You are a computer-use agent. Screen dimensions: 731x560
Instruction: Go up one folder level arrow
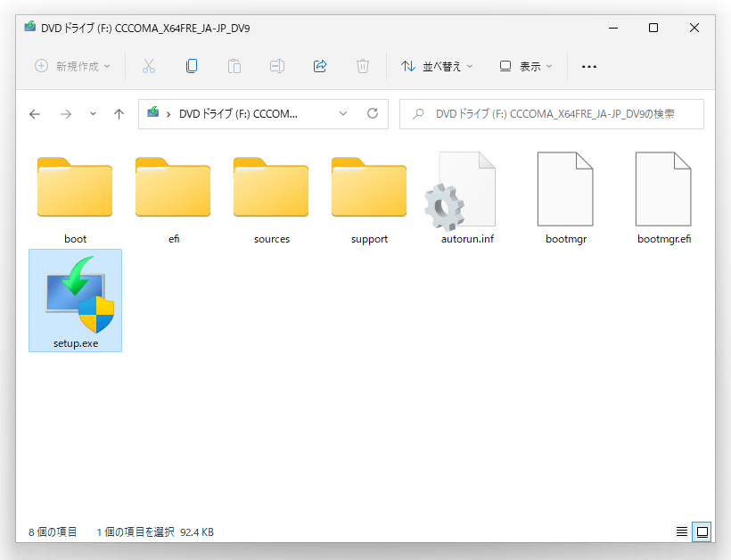pos(119,114)
